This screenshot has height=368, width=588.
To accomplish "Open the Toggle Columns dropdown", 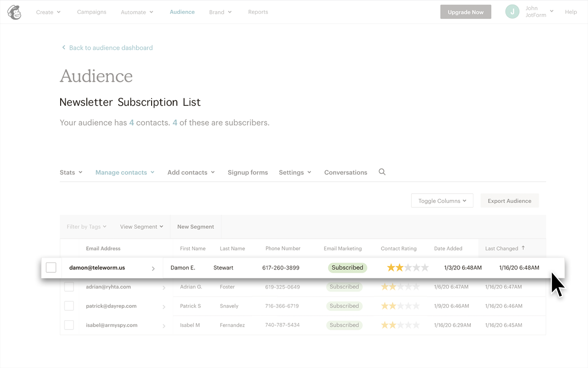I will [442, 201].
